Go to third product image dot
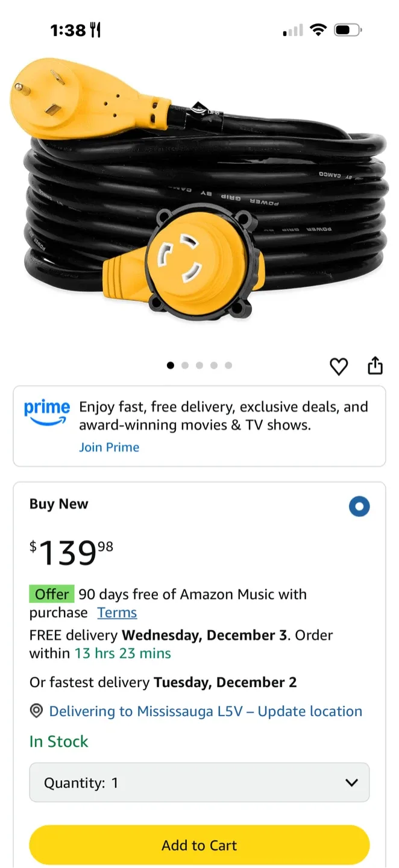399x868 pixels. (x=199, y=365)
